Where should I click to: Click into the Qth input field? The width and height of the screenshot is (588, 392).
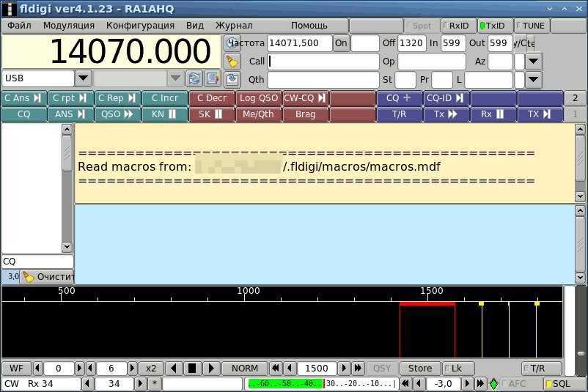(323, 79)
